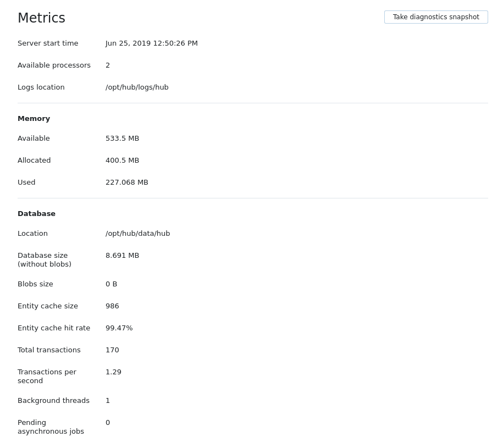Click the Used memory value 227.068 MB
The width and height of the screenshot is (503, 448).
126,182
